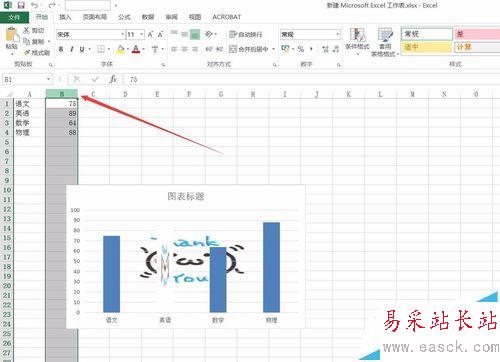Screen dimensions: 500x362
Task: Align text left in cell
Action: 174,49
